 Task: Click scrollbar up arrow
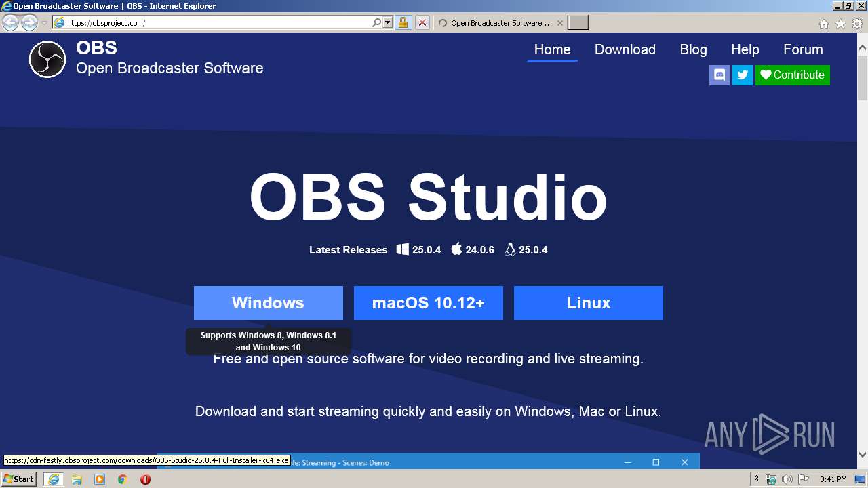(x=863, y=47)
